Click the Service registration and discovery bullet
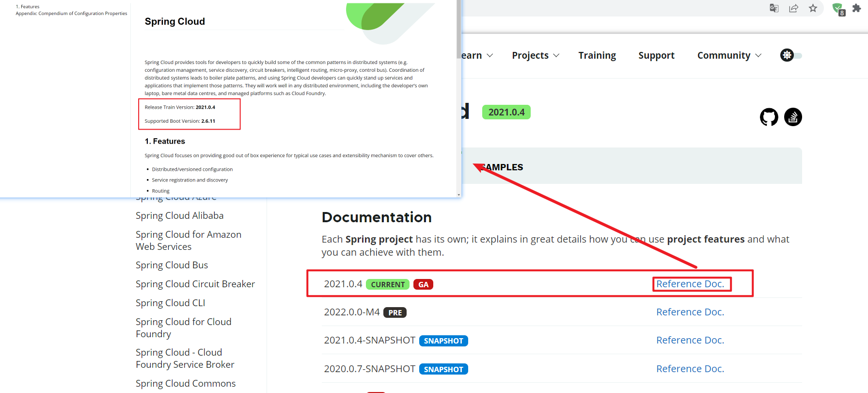The height and width of the screenshot is (393, 868). click(x=190, y=180)
